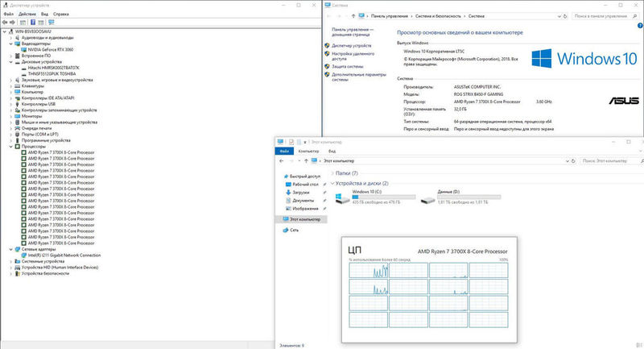Image resolution: width=644 pixels, height=349 pixels.
Task: Click the Properties icon in Explorer quick access toolbar
Action: [291, 142]
